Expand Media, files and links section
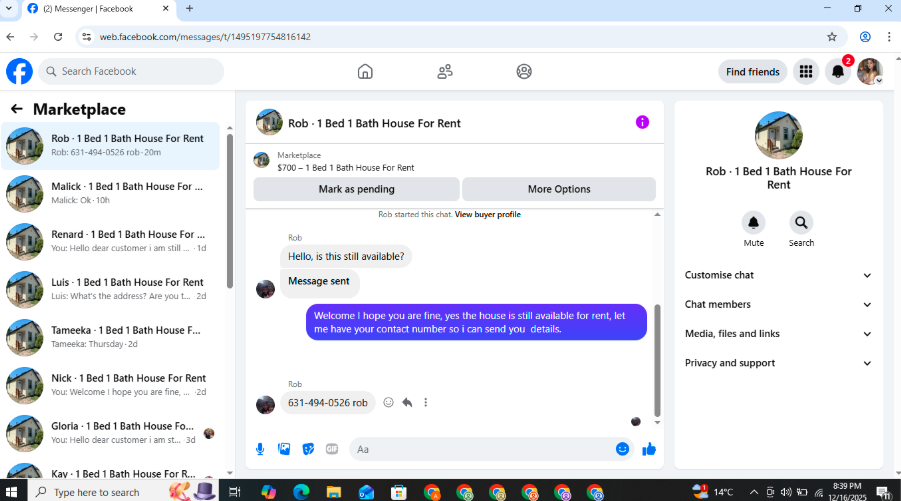Screen dimensions: 901x501 coord(778,334)
